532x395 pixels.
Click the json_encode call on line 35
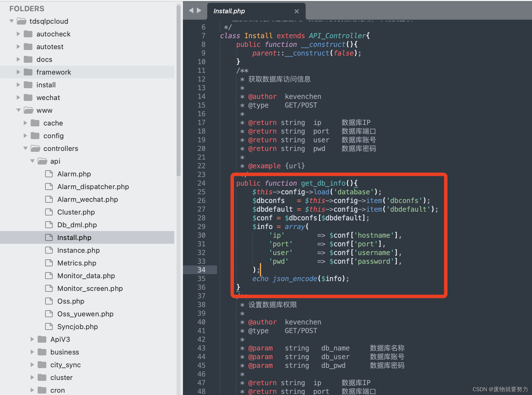295,278
